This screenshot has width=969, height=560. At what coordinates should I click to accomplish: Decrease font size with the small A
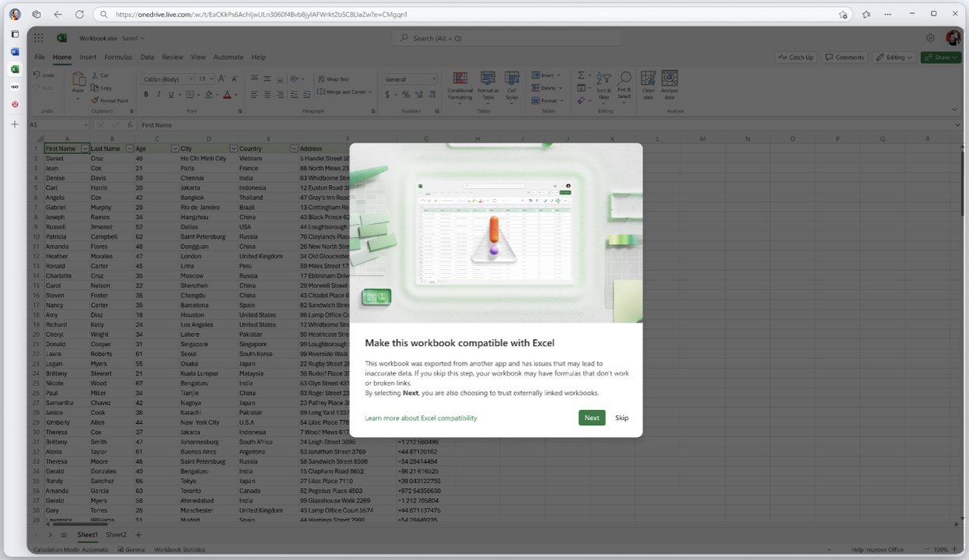tap(234, 79)
